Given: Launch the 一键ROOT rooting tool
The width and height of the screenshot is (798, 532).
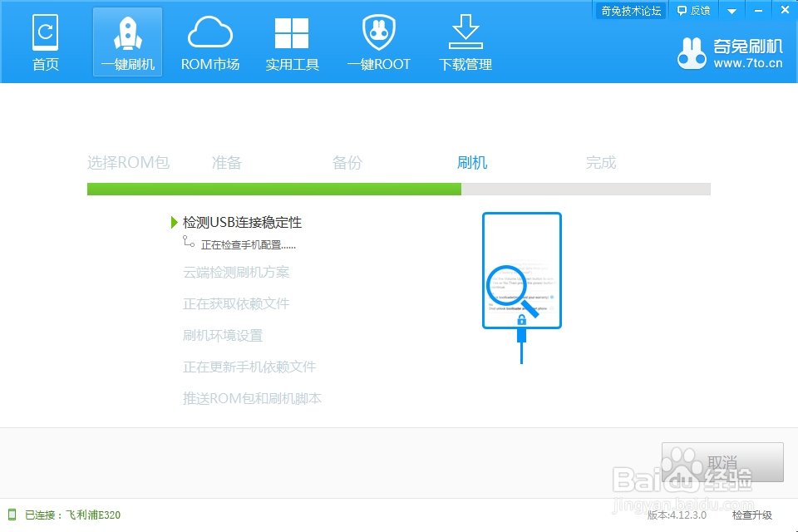Looking at the screenshot, I should 378,42.
